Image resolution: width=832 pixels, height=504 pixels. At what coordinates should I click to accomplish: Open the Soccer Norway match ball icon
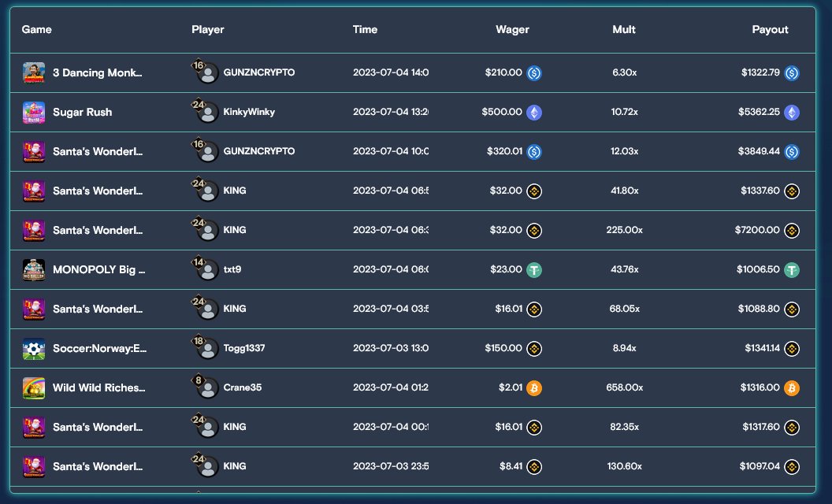(33, 349)
